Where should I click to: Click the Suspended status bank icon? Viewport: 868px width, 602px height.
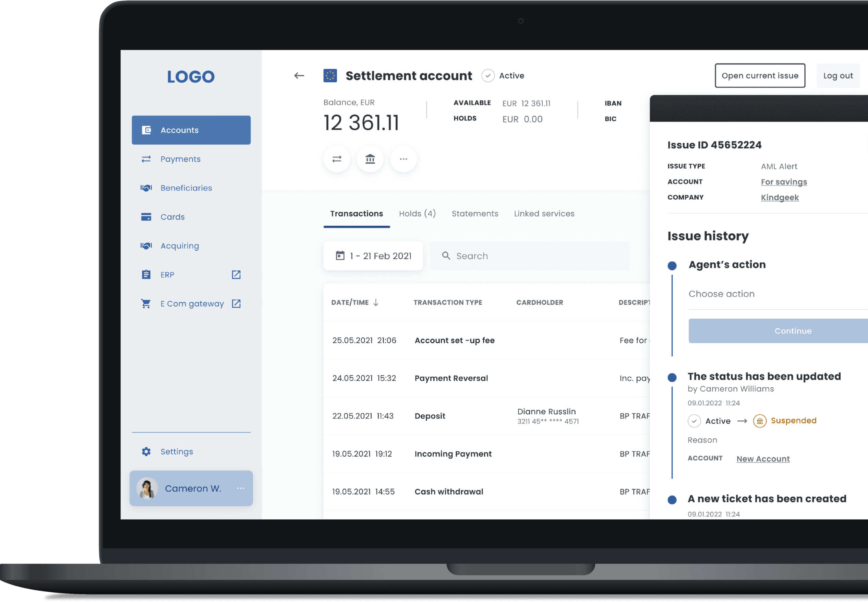(760, 421)
